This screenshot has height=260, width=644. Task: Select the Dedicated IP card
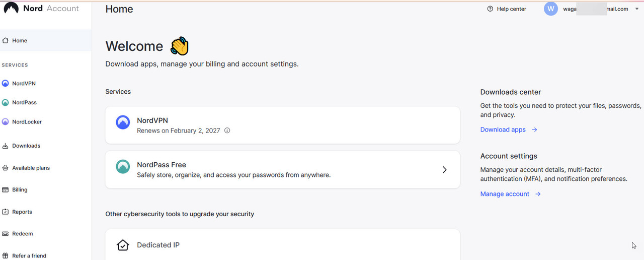tap(283, 245)
